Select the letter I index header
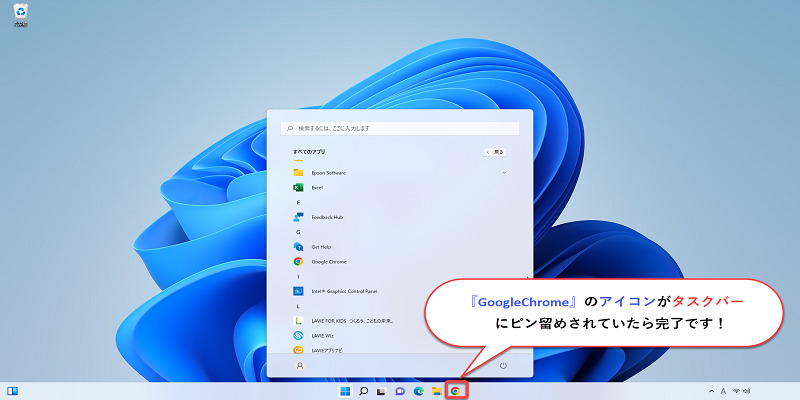 click(x=298, y=276)
